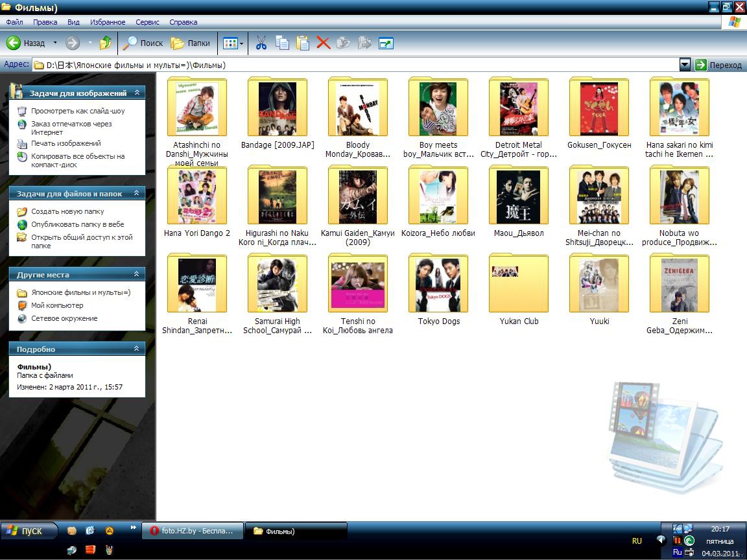Switch to 'foto.HZ.by' Opera taskbar window
Image resolution: width=747 pixels, height=560 pixels.
point(193,530)
